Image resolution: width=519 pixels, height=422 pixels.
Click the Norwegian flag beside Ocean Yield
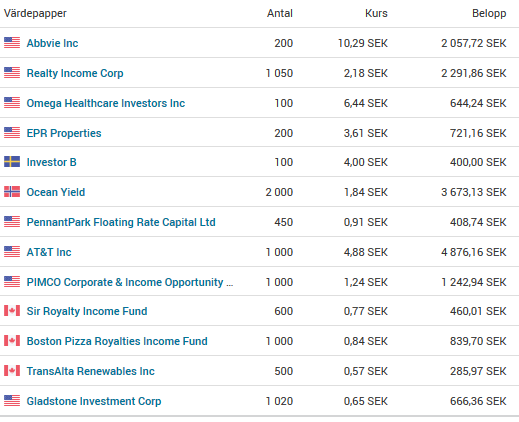click(x=12, y=192)
